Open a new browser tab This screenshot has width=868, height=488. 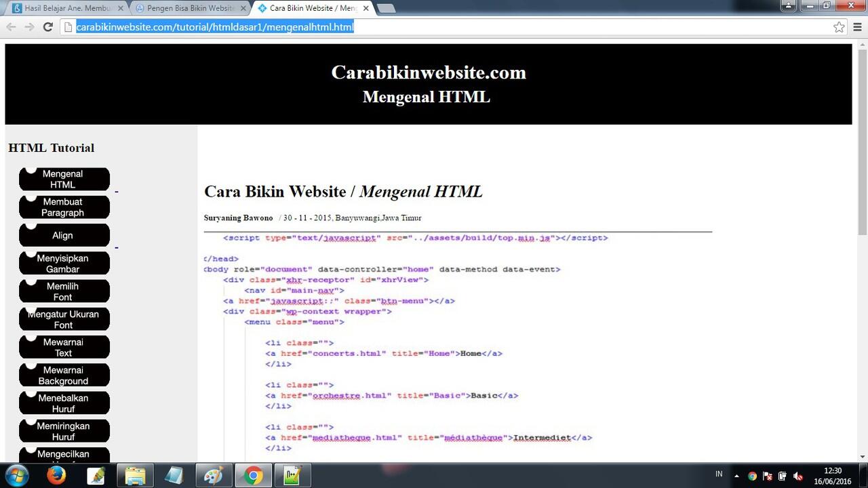[x=386, y=9]
